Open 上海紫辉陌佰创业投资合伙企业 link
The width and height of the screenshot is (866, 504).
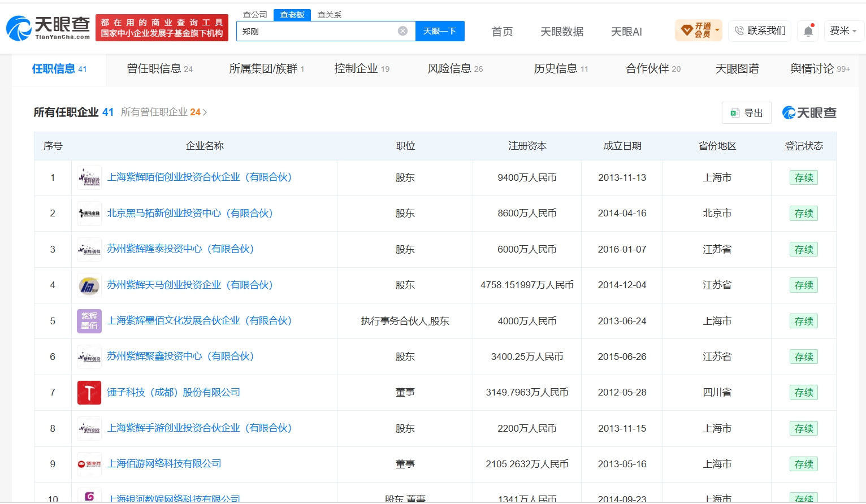coord(200,177)
